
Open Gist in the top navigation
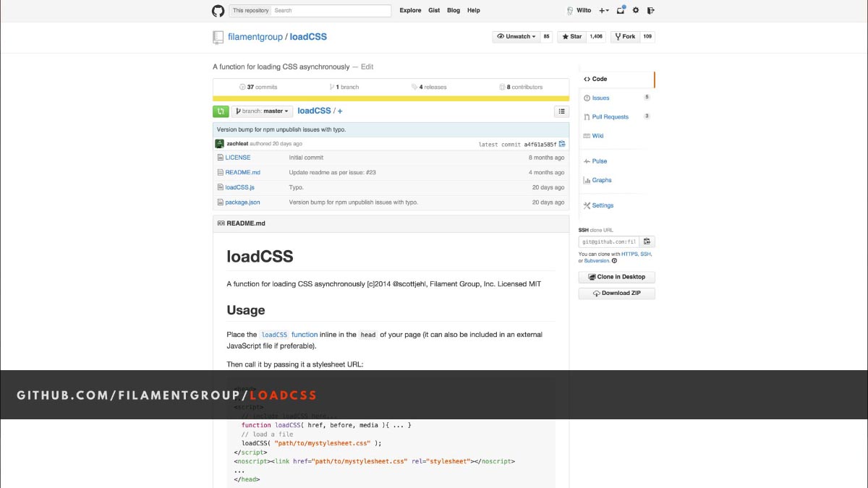[x=434, y=11]
